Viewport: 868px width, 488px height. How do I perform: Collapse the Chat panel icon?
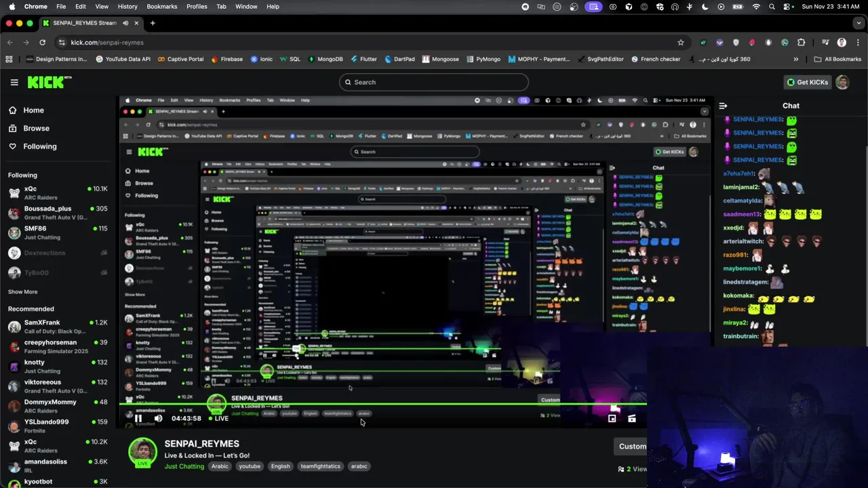click(x=723, y=106)
